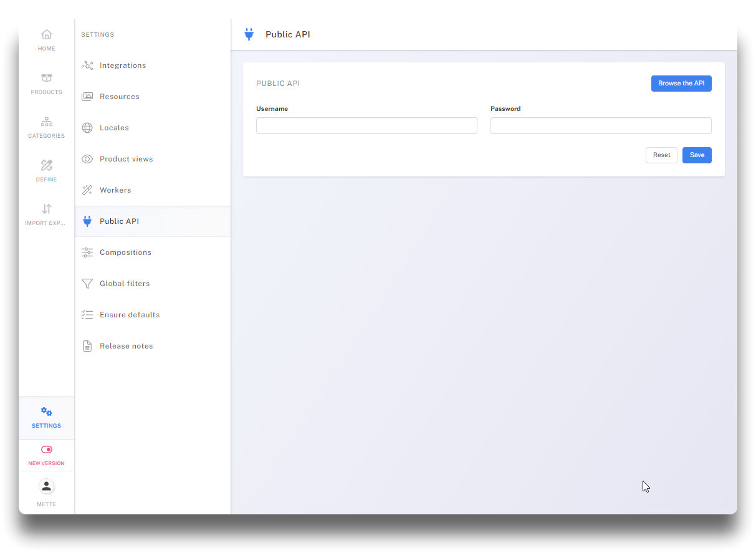Click the Settings gears icon

[47, 412]
